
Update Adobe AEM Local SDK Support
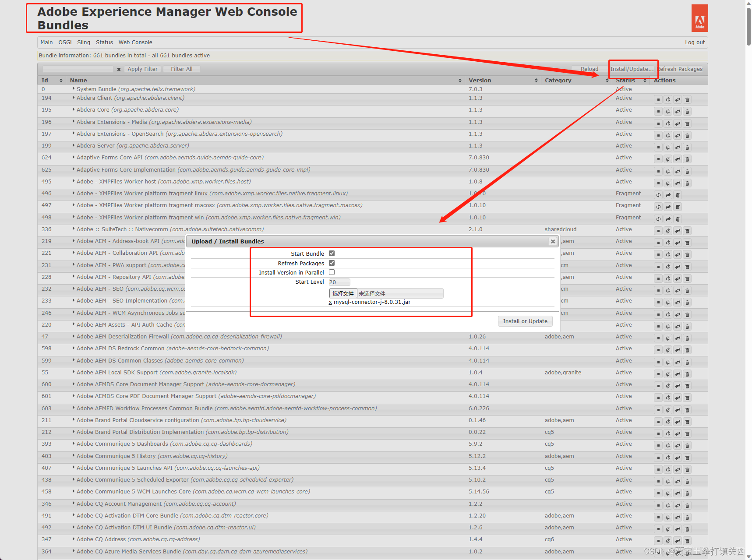[x=678, y=374]
